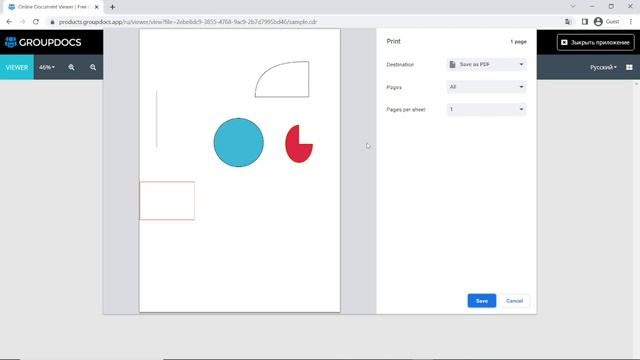Open the Destination Save as PDF dropdown

tap(486, 64)
